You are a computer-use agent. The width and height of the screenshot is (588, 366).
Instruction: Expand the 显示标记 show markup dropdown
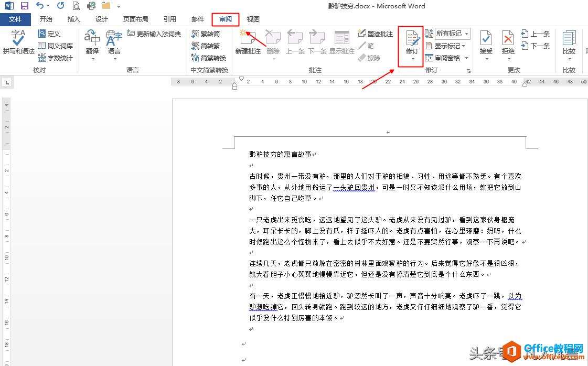point(448,46)
